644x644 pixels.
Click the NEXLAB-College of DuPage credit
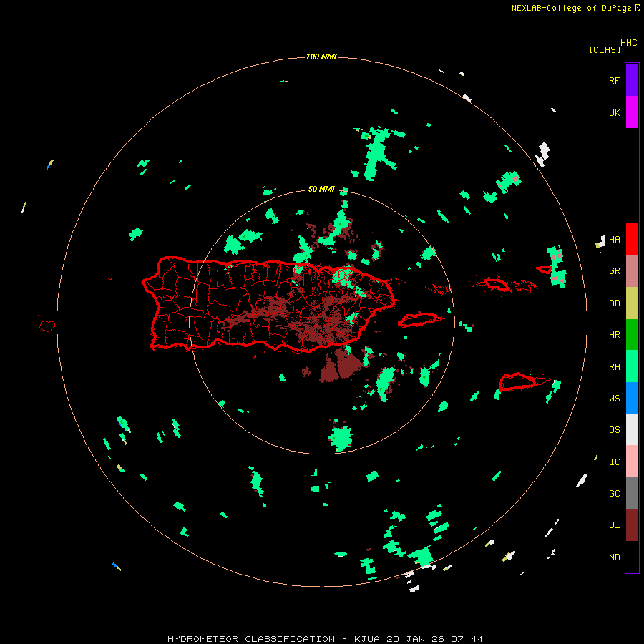(576, 8)
